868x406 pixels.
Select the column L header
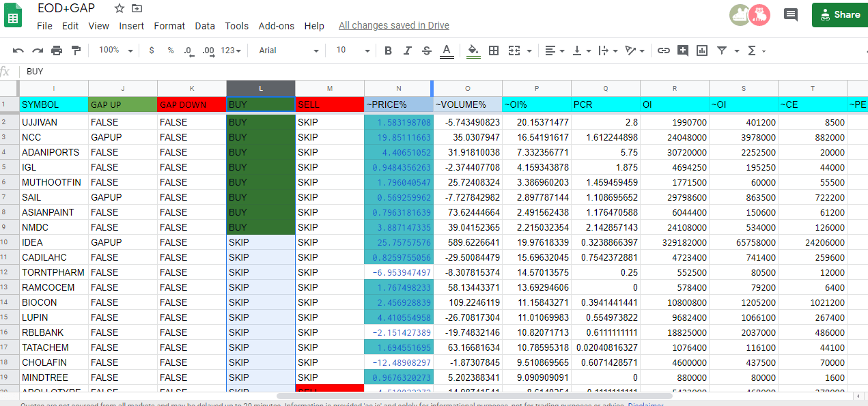click(x=261, y=89)
